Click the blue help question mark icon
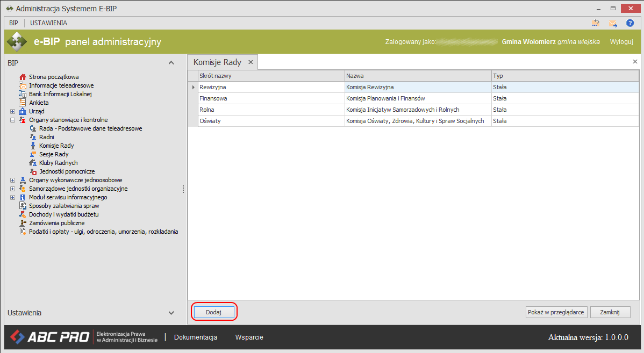The width and height of the screenshot is (644, 353). [630, 23]
